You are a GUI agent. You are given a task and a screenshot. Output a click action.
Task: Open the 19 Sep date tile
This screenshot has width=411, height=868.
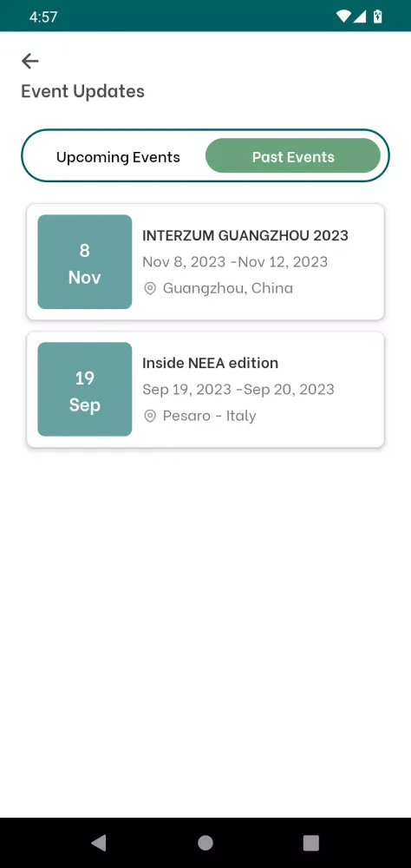point(85,389)
